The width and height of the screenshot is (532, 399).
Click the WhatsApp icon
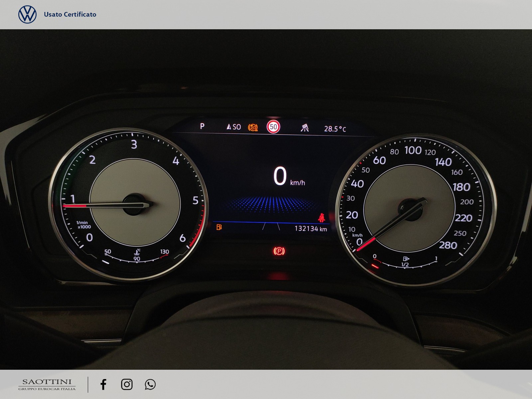point(150,384)
